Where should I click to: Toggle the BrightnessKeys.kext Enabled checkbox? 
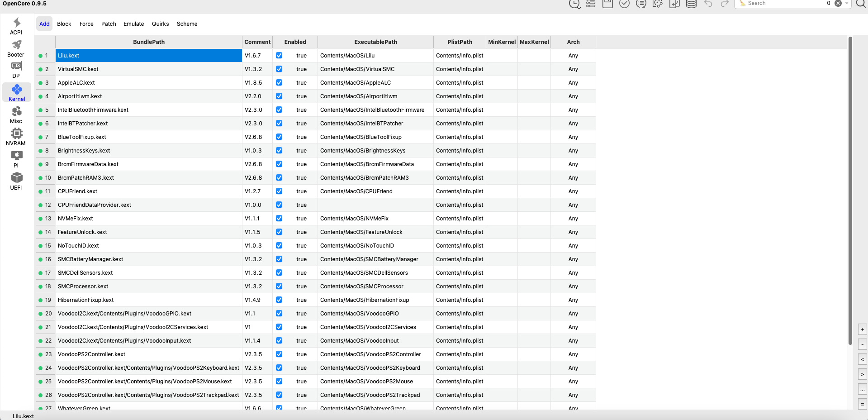click(x=279, y=150)
